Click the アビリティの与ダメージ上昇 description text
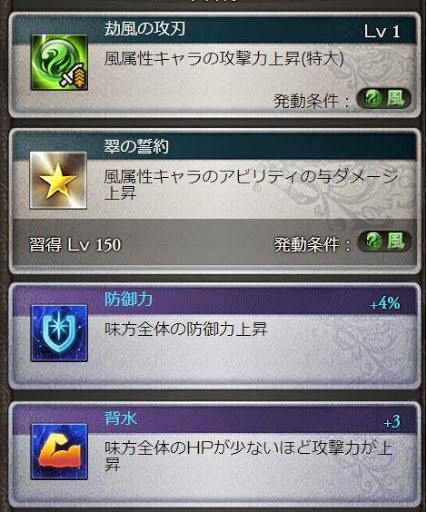The width and height of the screenshot is (427, 512). pos(251,185)
